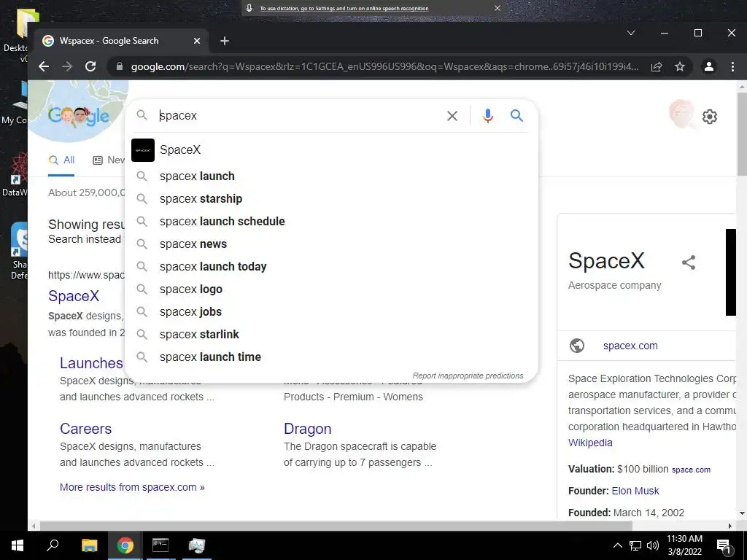Click the Chrome taskbar icon
The width and height of the screenshot is (747, 560).
125,545
